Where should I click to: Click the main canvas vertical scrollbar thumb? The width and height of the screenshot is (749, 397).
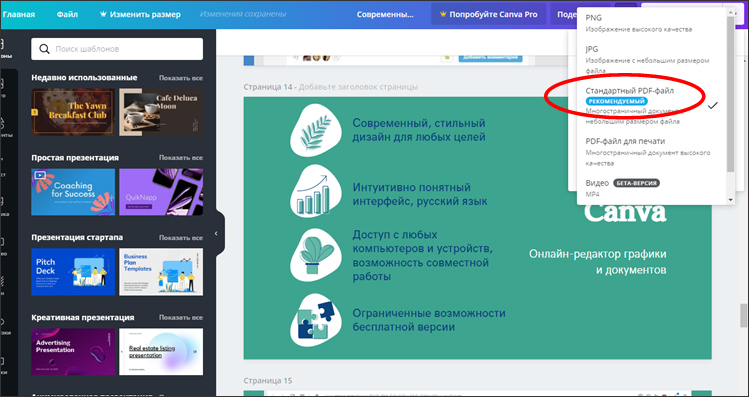[x=744, y=316]
